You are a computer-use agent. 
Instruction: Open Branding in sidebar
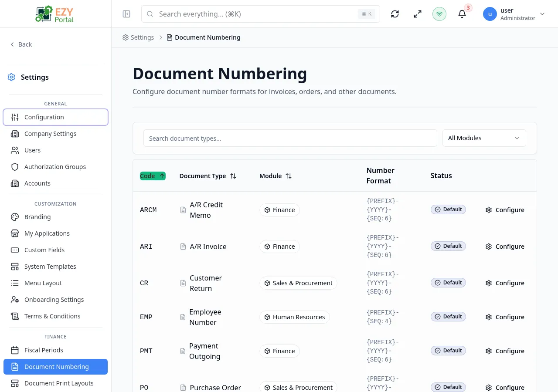[55, 217]
